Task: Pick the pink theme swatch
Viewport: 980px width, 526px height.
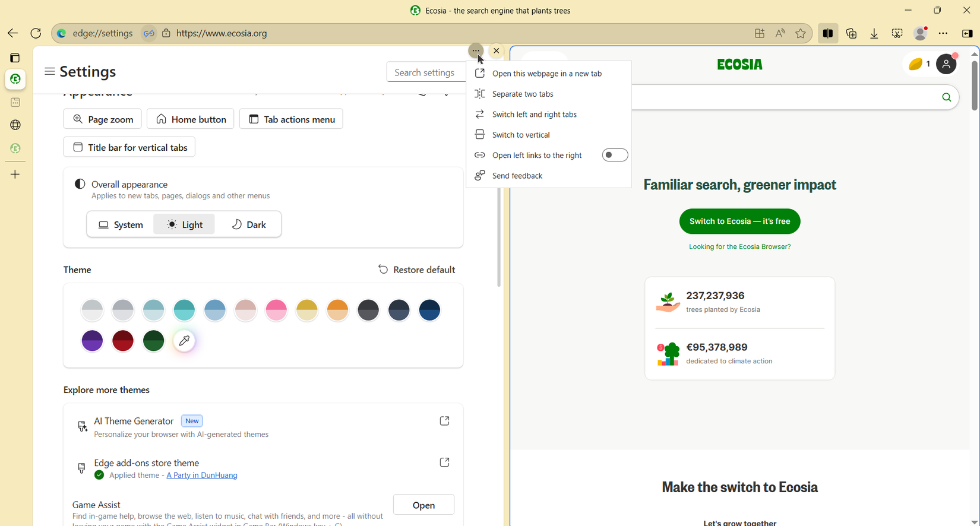Action: (276, 310)
